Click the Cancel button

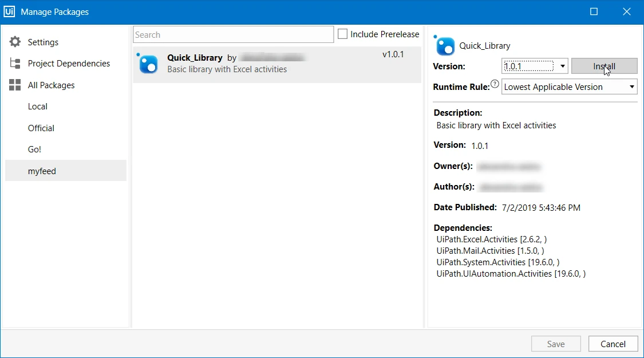point(613,344)
